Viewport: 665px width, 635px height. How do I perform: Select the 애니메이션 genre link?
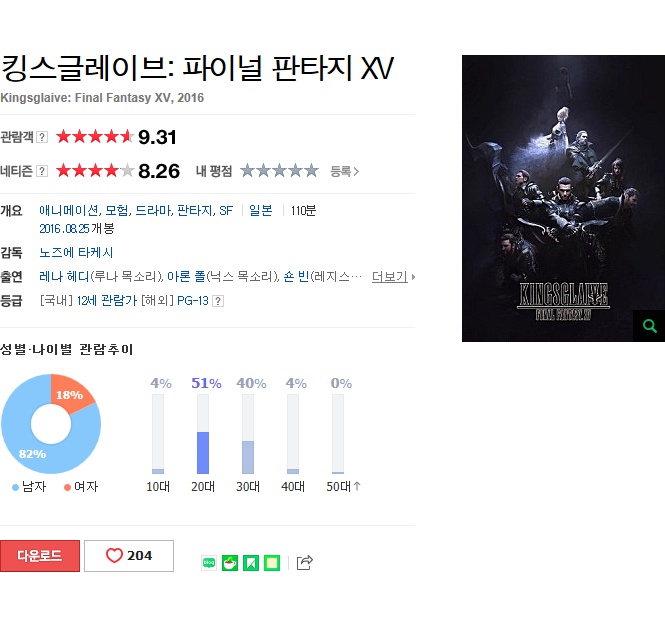coord(69,210)
